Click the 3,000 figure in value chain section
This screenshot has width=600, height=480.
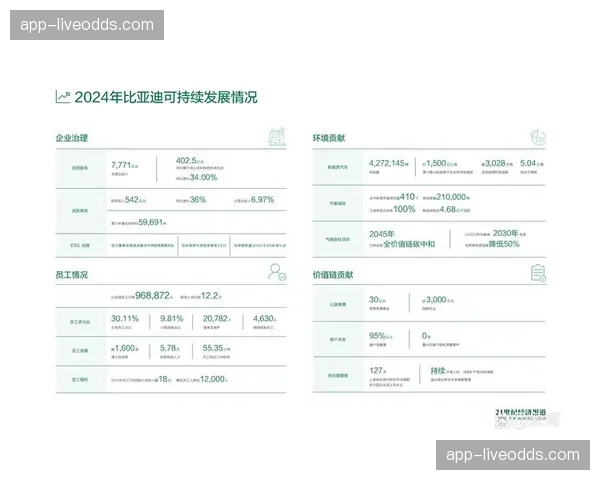coord(436,299)
